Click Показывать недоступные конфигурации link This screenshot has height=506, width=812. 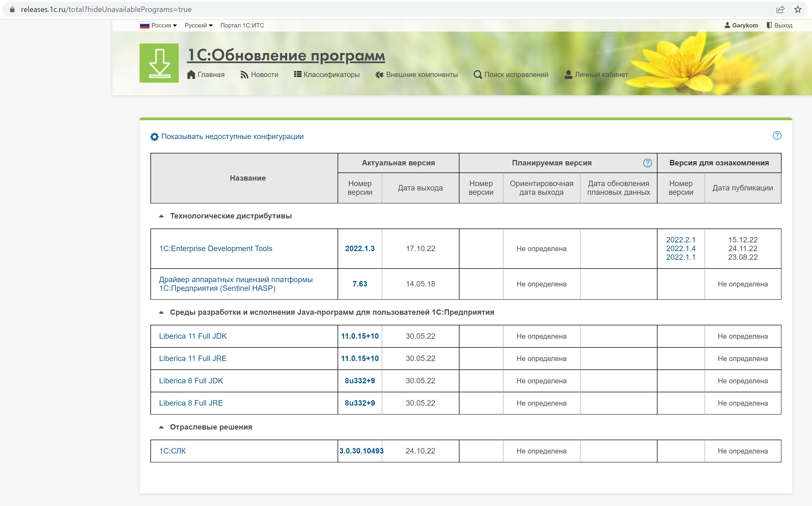coord(233,137)
